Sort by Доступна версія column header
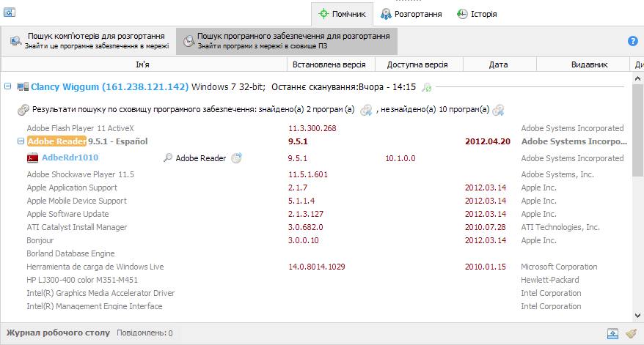The image size is (644, 345). click(419, 64)
